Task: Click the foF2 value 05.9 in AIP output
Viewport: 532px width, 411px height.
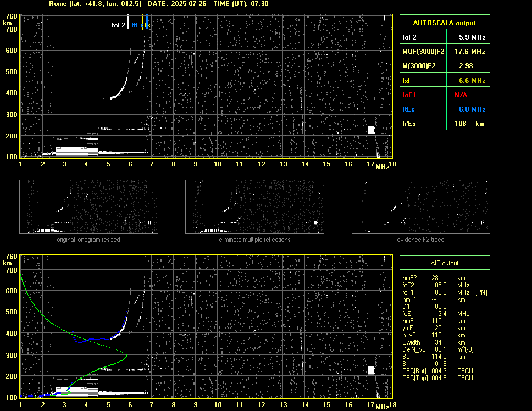Action: point(441,285)
